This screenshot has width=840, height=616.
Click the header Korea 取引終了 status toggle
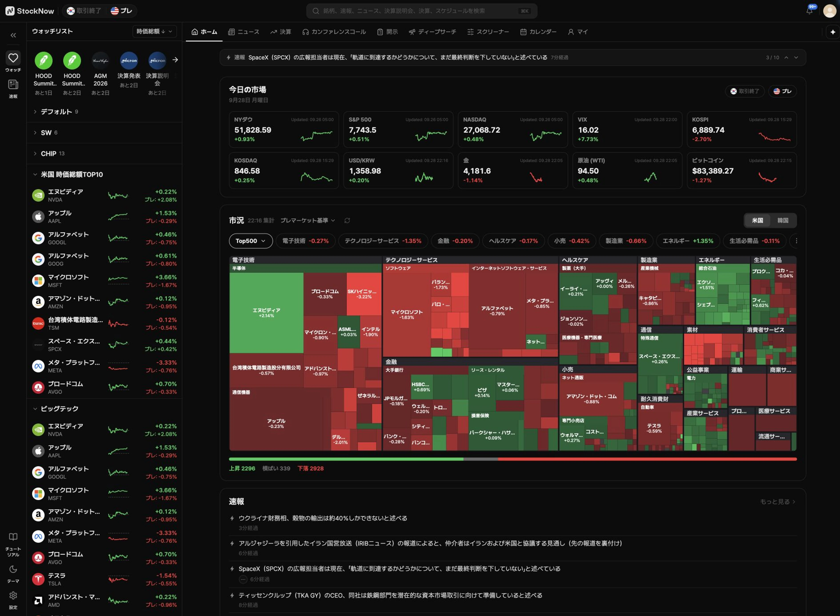84,11
